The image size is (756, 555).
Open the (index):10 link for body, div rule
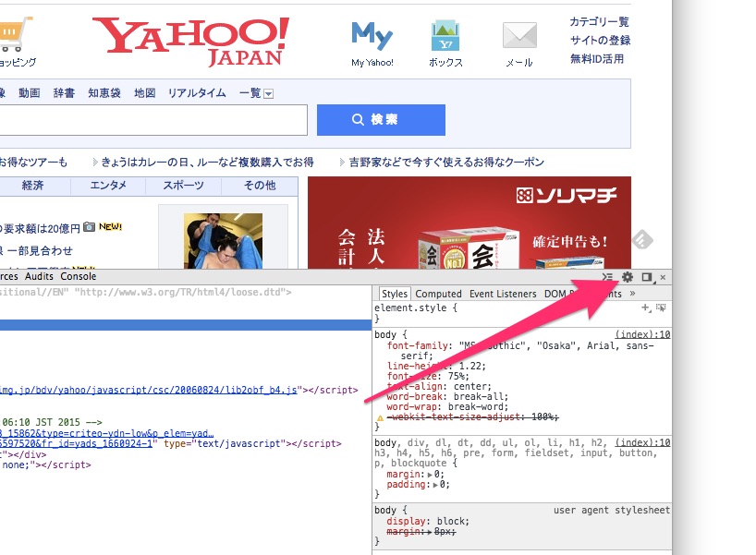coord(642,442)
